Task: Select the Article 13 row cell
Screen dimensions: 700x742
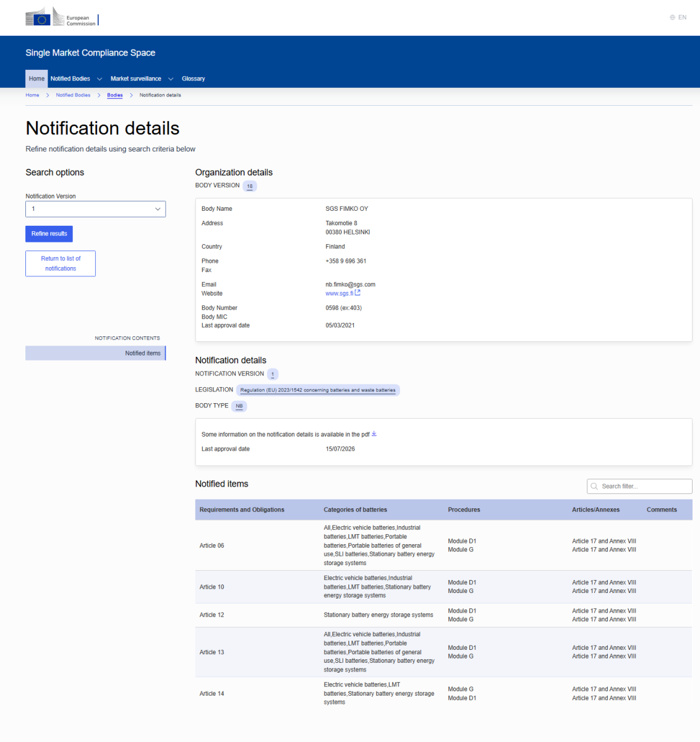Action: (212, 652)
